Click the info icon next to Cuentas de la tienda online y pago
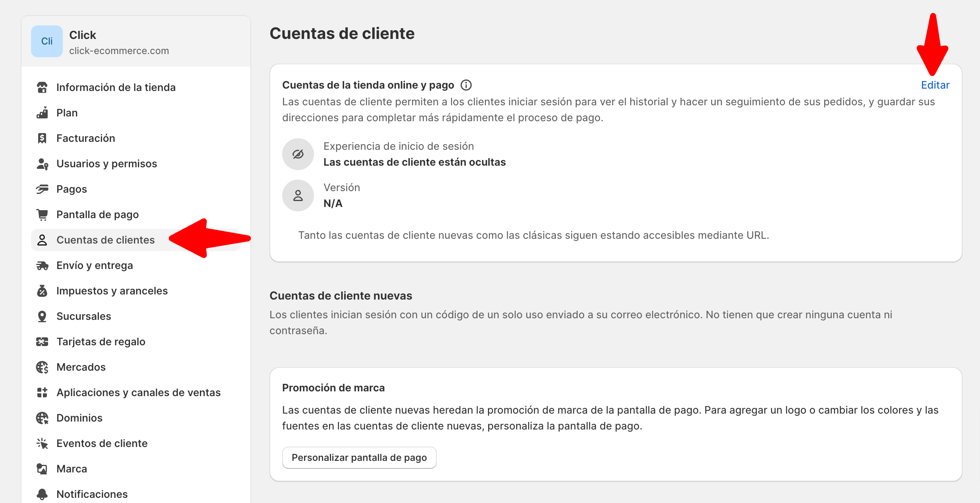The width and height of the screenshot is (980, 503). tap(466, 85)
